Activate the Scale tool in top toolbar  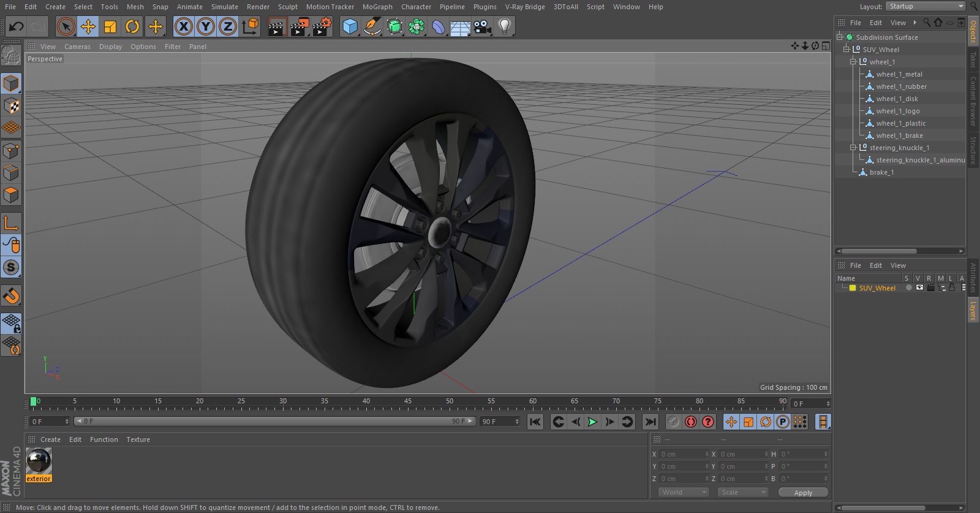[110, 26]
